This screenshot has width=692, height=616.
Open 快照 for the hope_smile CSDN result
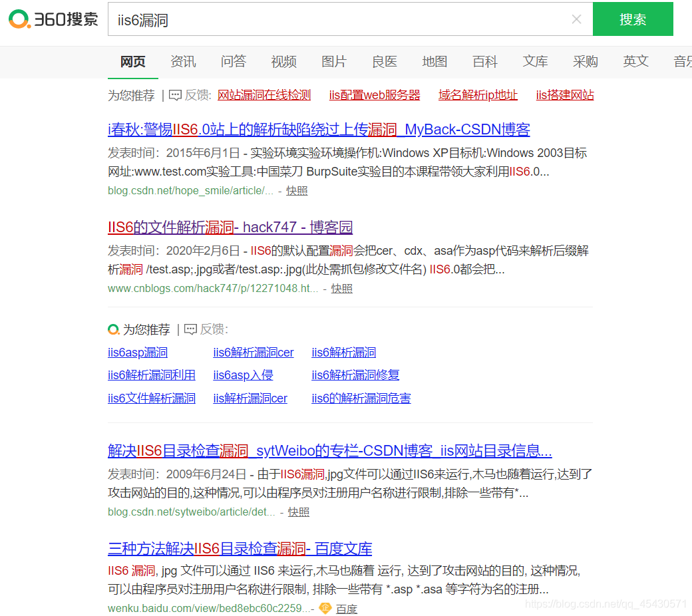pos(297,191)
